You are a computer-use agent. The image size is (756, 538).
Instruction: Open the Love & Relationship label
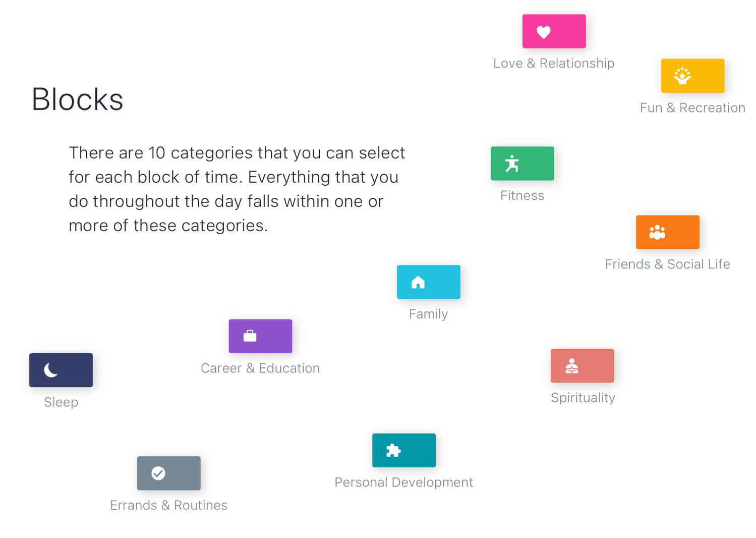click(x=553, y=63)
